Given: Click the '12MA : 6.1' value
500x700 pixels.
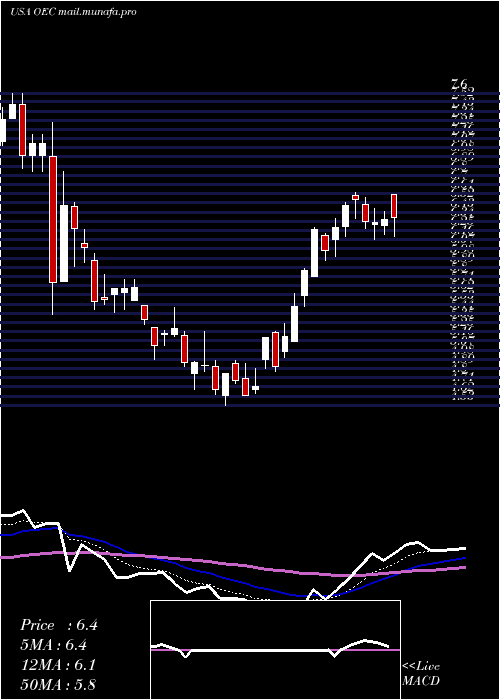Looking at the screenshot, I should [x=58, y=665].
